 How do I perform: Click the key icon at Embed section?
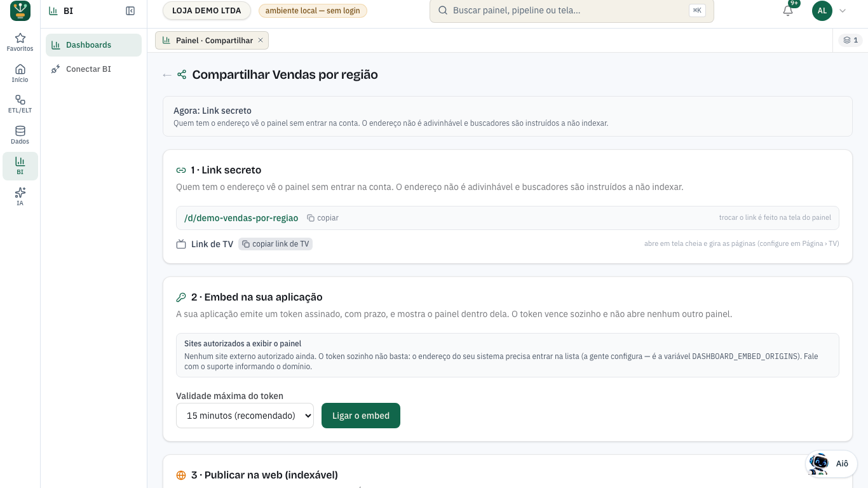(181, 297)
